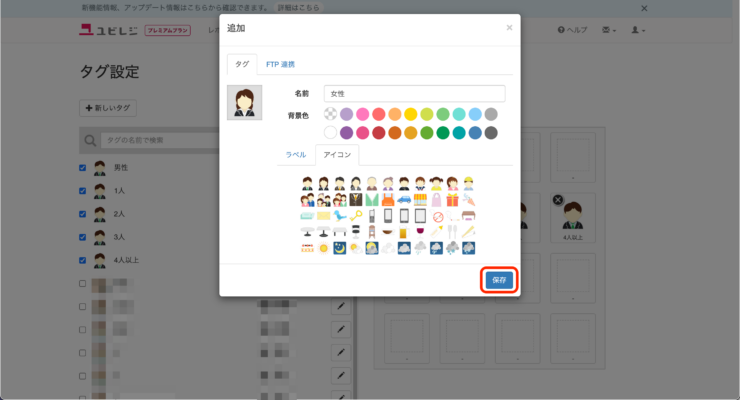Choose the orange apron icon
Image resolution: width=740 pixels, height=400 pixels.
(x=388, y=200)
